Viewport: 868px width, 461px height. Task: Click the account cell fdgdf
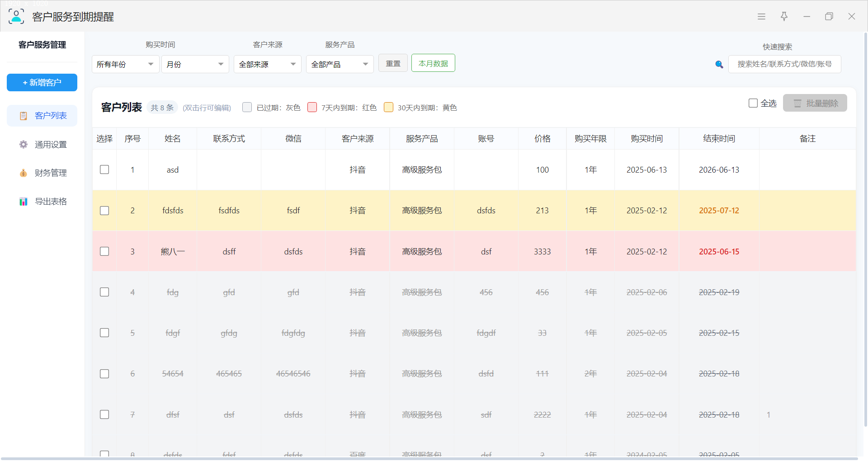pyautogui.click(x=486, y=333)
